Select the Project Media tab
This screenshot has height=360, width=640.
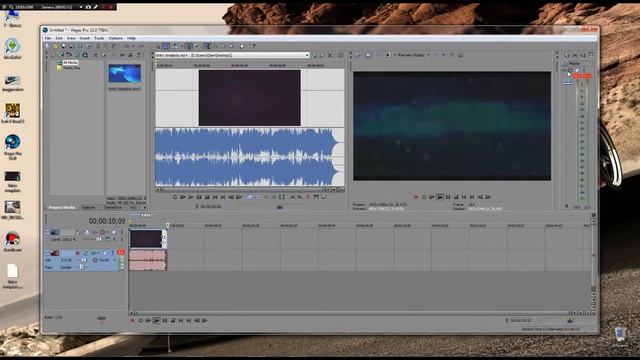62,208
